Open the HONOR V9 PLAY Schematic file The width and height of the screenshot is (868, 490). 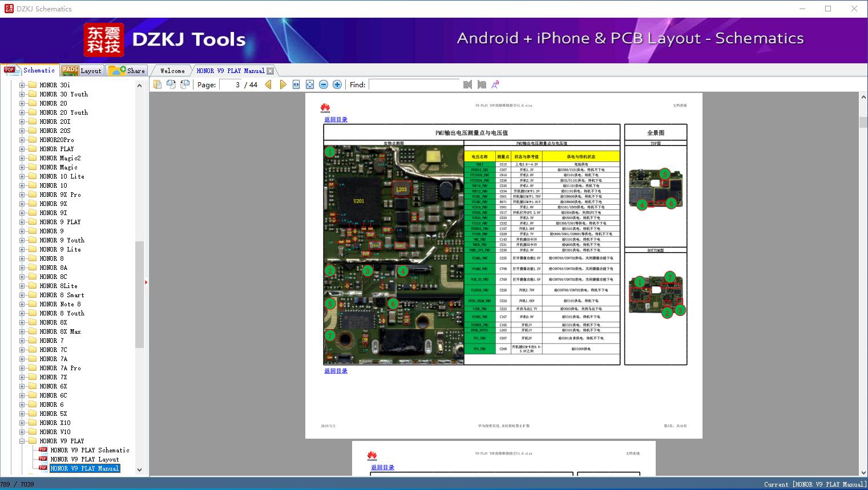coord(90,450)
